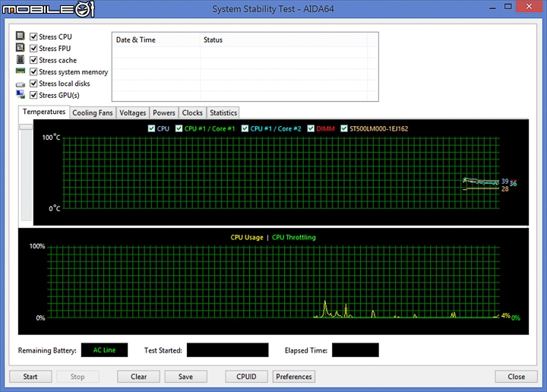Click the CPU Throttling legend label

coord(294,238)
